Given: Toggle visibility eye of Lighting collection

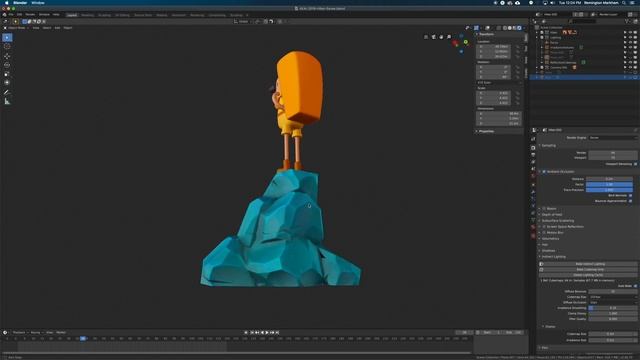Looking at the screenshot, I should (630, 38).
